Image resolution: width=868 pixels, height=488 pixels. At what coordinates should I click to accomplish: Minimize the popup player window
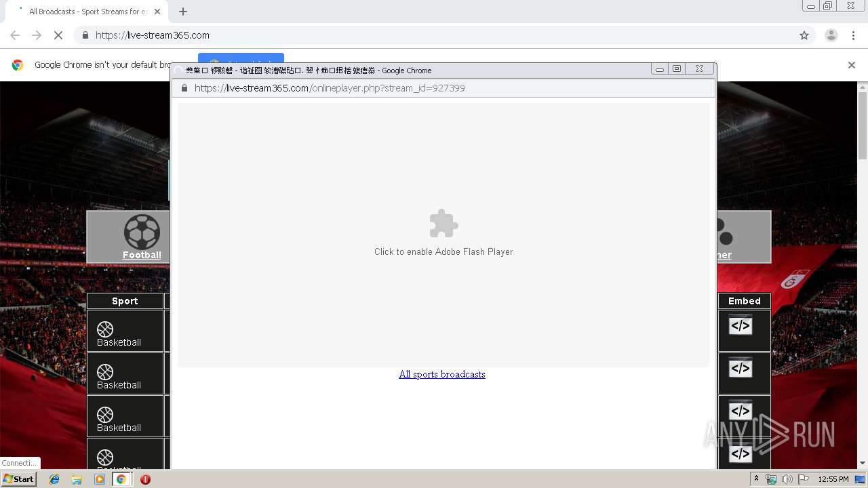point(659,69)
